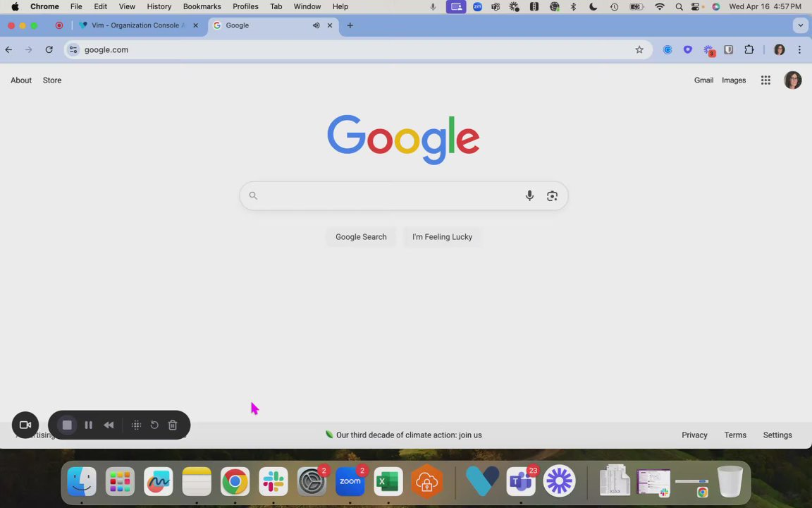Search by voice using the microphone icon
Viewport: 812px width, 508px height.
529,195
